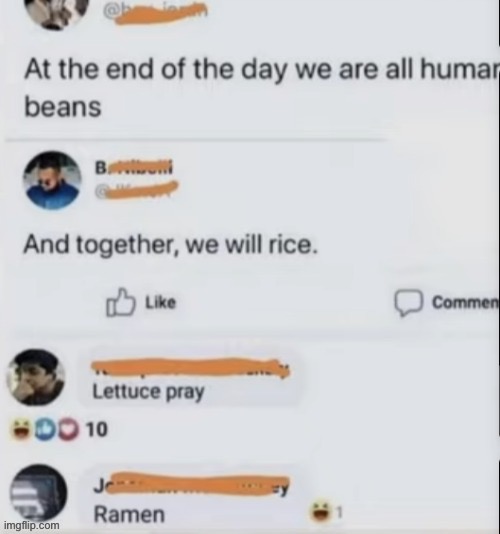Click the Like button label
This screenshot has height=534, width=500.
160,302
